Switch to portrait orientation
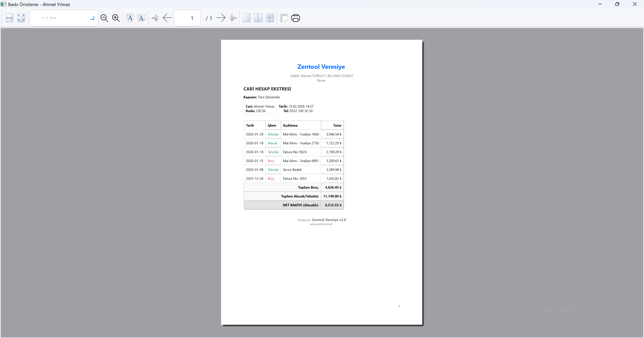 tap(130, 18)
